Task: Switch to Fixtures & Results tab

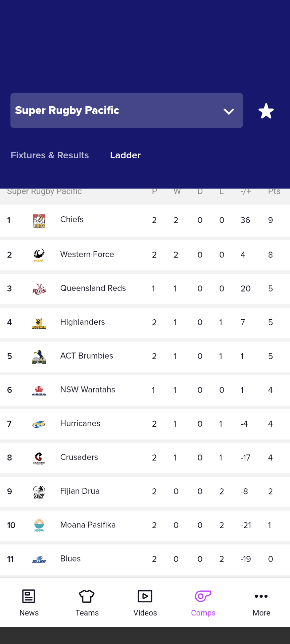Action: point(50,155)
